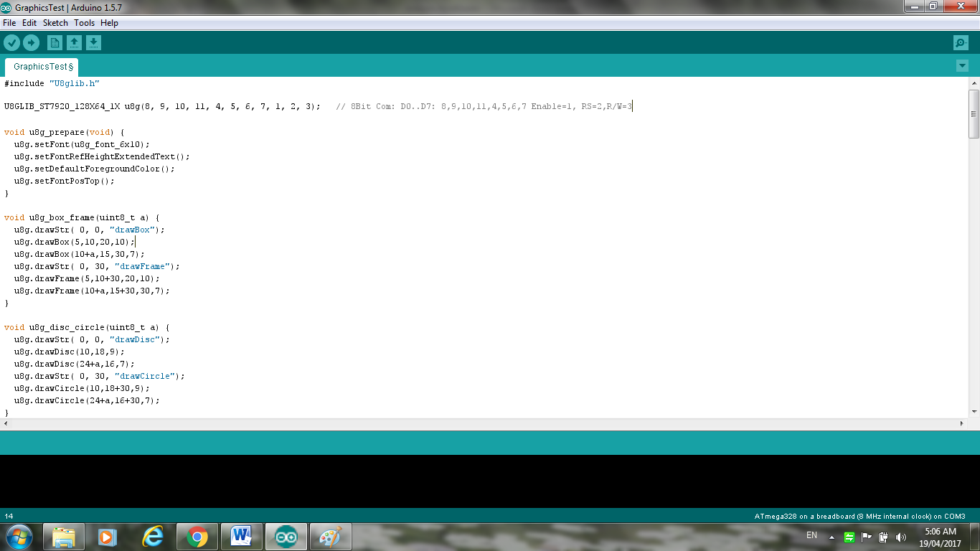This screenshot has width=980, height=551.
Task: Click the u8g_box_frame function header
Action: coord(82,217)
